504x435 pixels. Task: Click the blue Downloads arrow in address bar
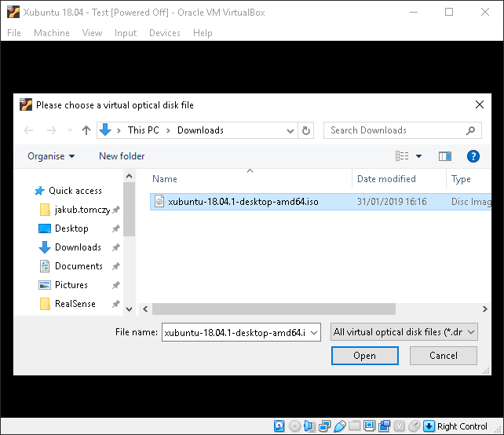(105, 130)
